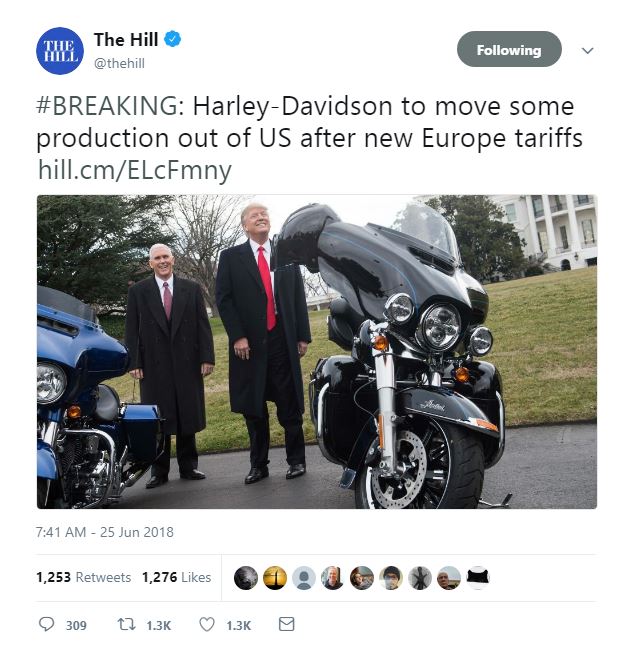This screenshot has height=657, width=632.
Task: Open the @thehill handle
Action: tap(119, 63)
